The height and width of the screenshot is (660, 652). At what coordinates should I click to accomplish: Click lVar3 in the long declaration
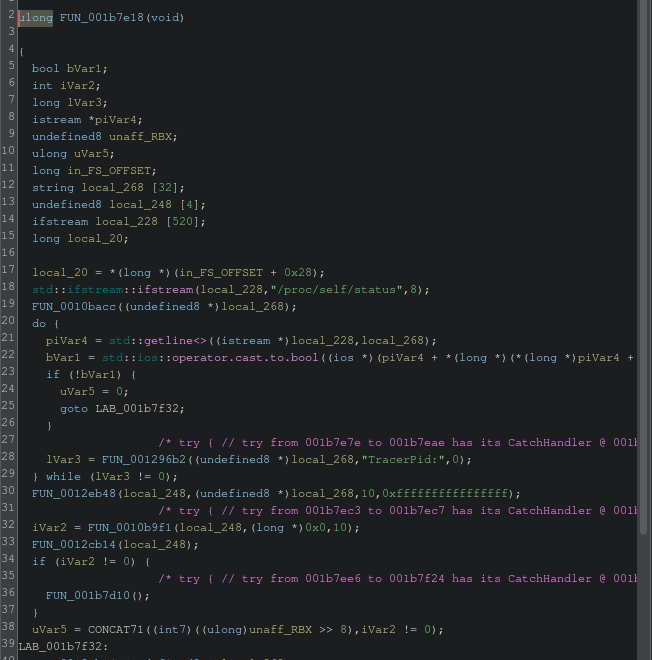84,102
